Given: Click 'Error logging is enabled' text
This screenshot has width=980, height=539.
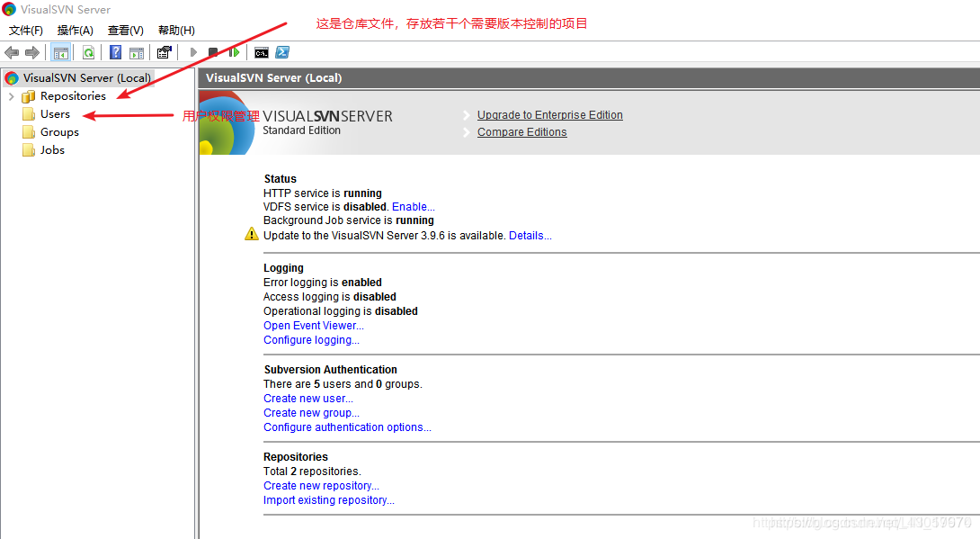Looking at the screenshot, I should click(x=323, y=283).
